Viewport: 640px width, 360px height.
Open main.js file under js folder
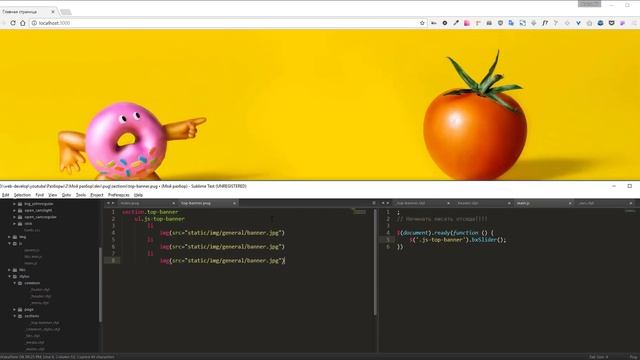click(31, 263)
